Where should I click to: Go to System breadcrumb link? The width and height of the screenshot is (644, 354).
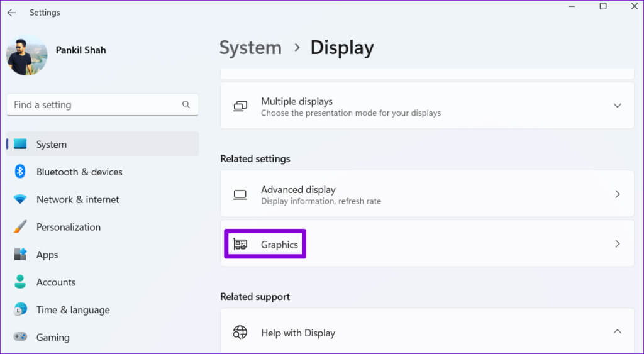[x=250, y=48]
